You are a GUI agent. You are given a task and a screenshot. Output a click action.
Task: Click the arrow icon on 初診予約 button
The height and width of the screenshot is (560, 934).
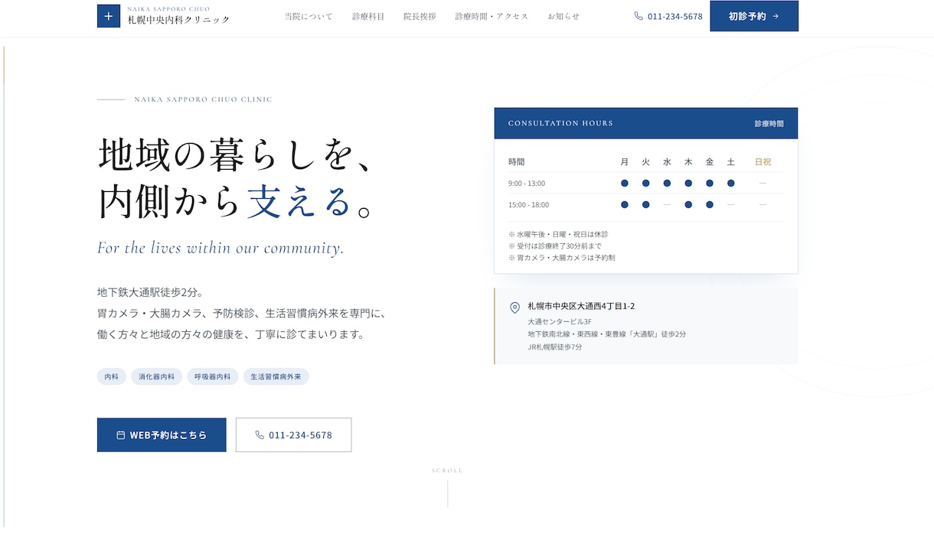776,16
